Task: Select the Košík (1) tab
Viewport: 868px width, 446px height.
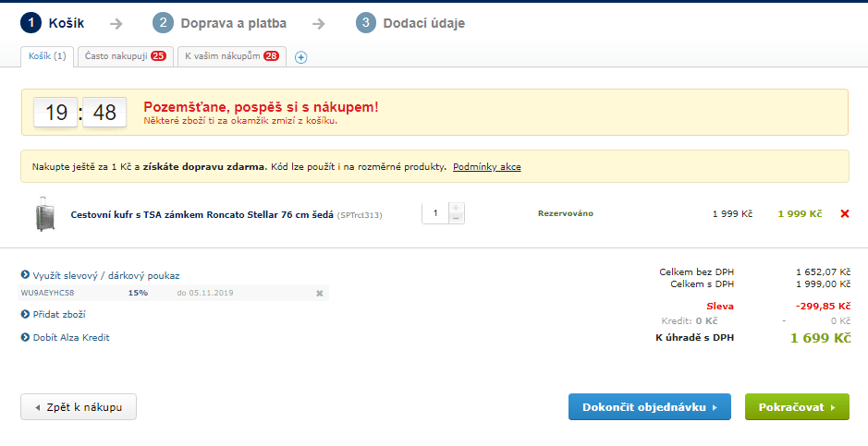Action: [x=47, y=56]
